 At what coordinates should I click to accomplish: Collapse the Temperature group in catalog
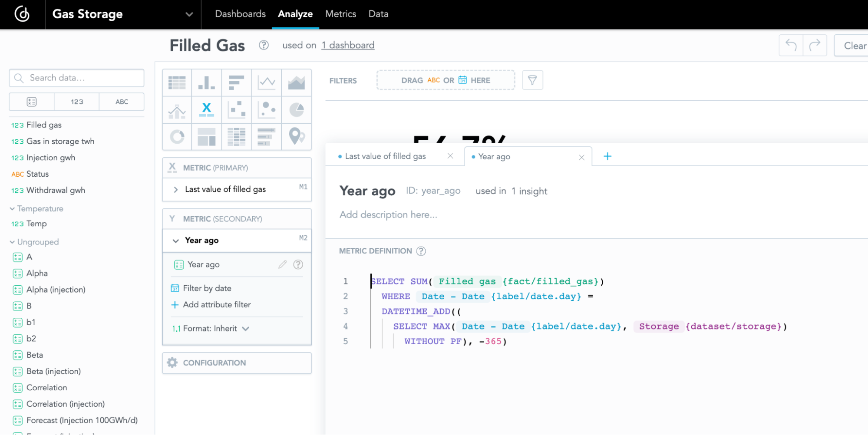pos(12,209)
